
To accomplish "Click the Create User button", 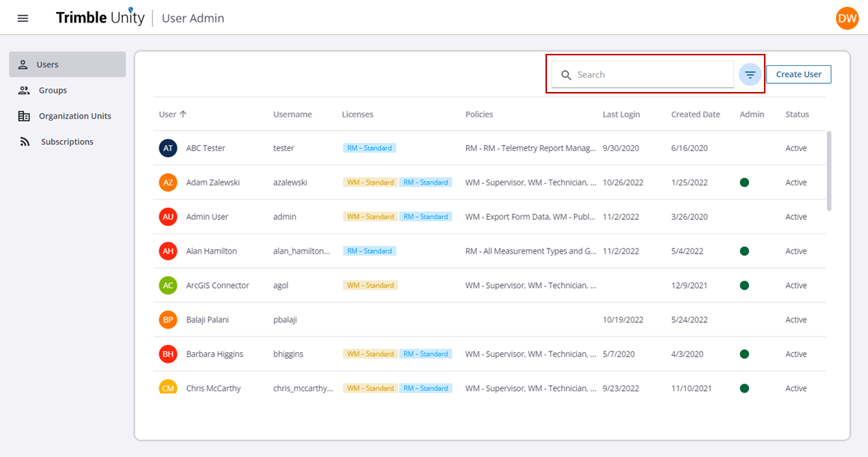I will point(798,74).
